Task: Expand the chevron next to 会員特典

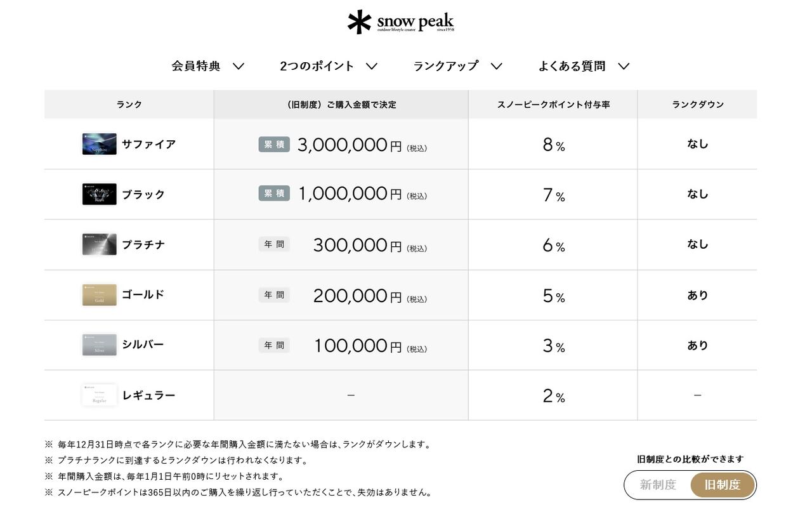Action: click(239, 66)
